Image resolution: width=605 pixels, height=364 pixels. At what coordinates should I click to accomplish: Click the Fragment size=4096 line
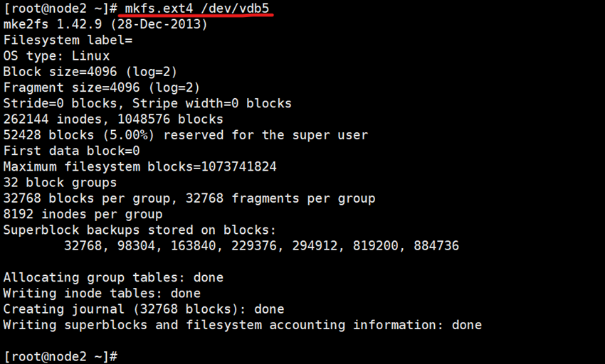pos(102,87)
